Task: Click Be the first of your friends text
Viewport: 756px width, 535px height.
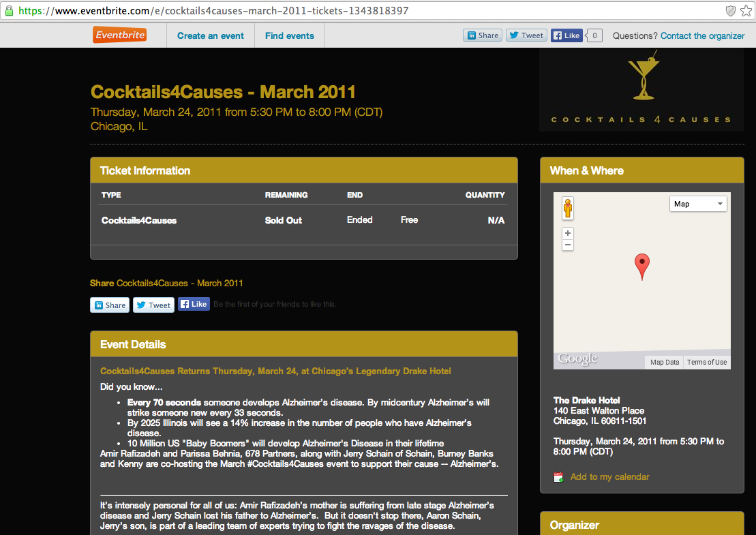Action: coord(275,304)
